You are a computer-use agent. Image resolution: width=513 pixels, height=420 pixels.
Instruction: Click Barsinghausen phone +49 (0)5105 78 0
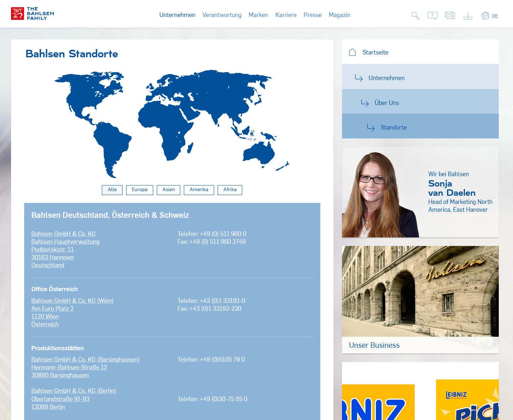coord(222,359)
